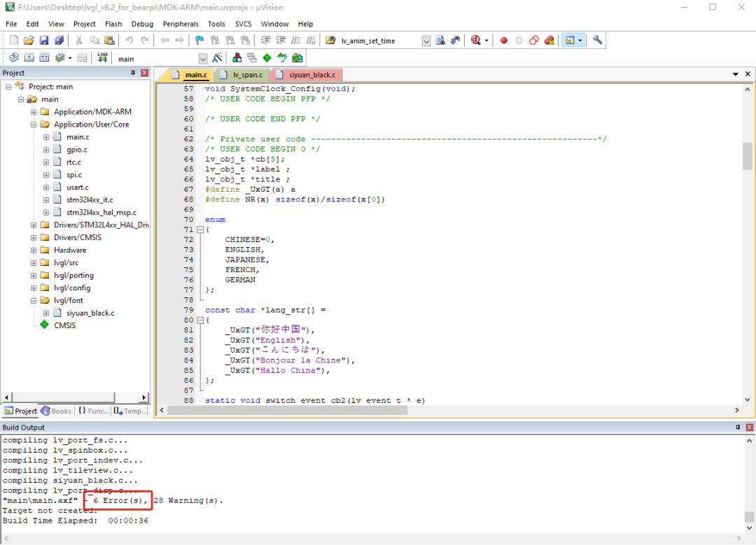Open Configuration with the wrench icon

597,41
